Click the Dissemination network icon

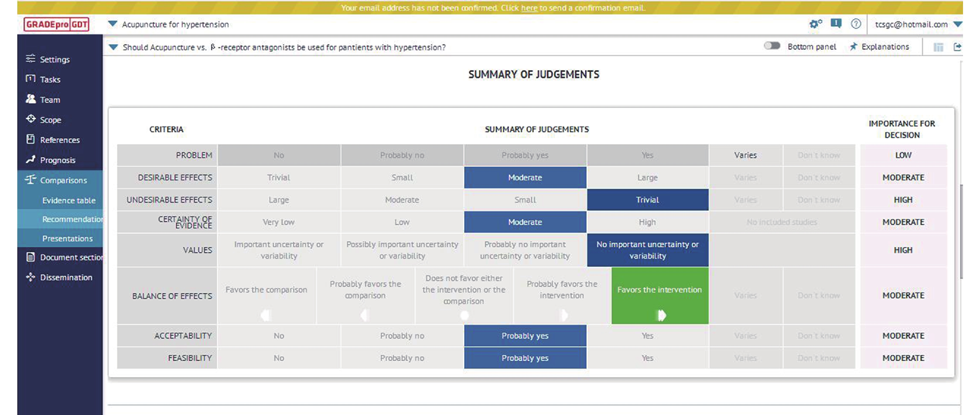tap(30, 277)
